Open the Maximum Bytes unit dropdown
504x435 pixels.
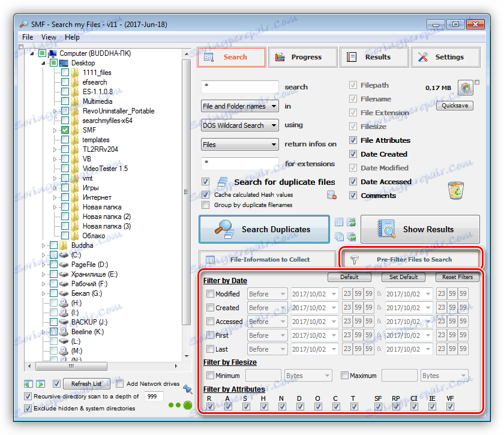[x=444, y=376]
